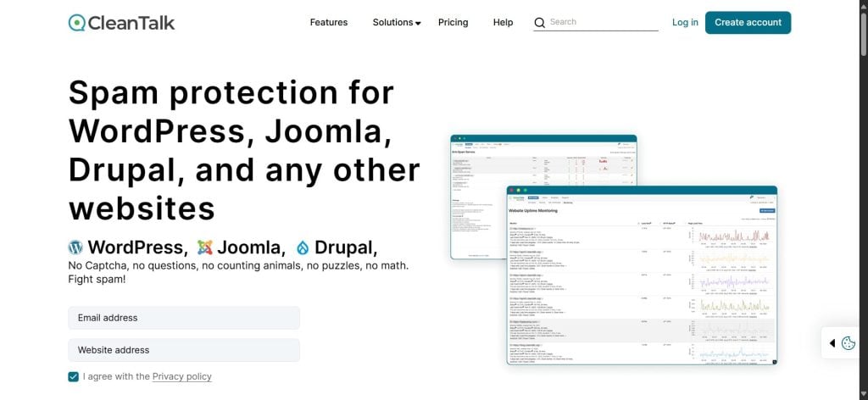Click the Joomla logo icon
This screenshot has height=400, width=868.
click(205, 247)
